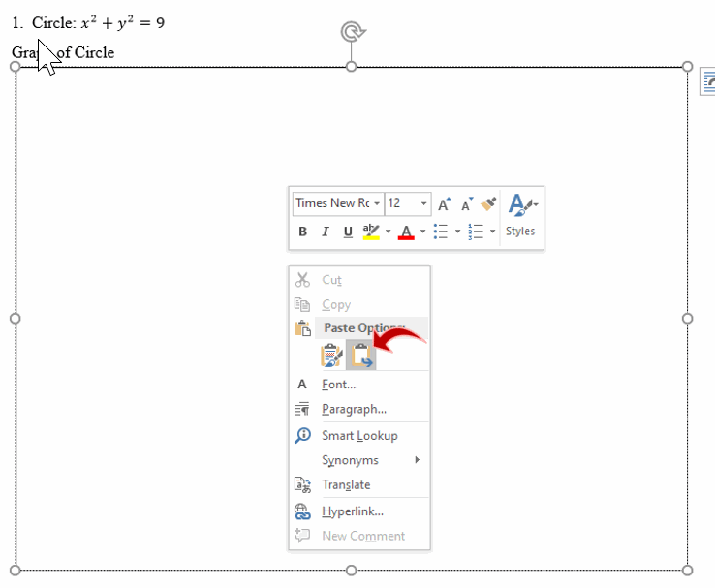715x588 pixels.
Task: Apply the yellow text highlight color
Action: point(371,232)
